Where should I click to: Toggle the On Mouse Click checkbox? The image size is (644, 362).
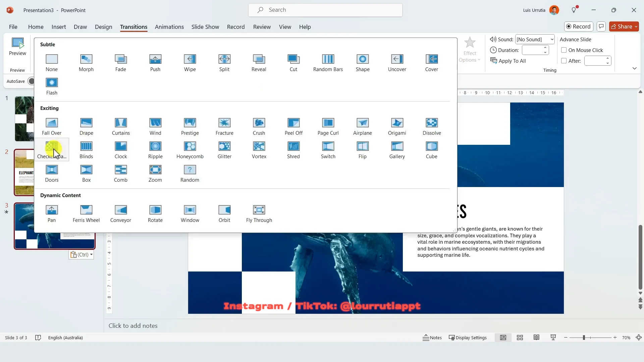point(564,50)
